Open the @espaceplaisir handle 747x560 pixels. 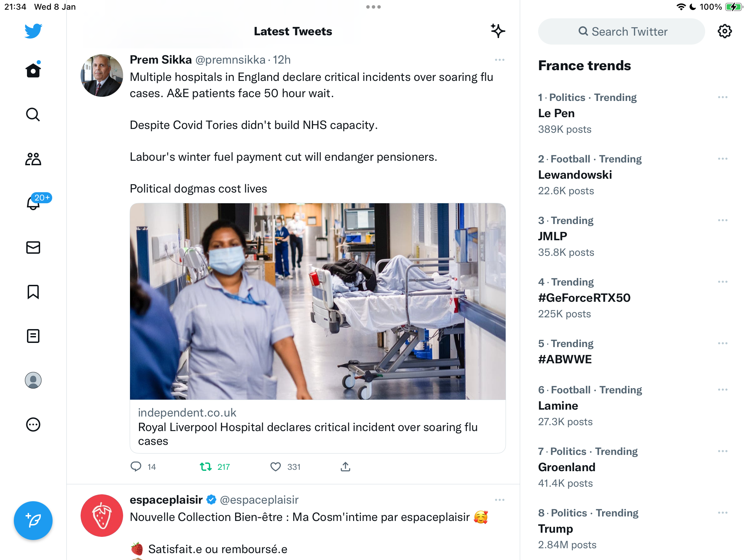pyautogui.click(x=259, y=500)
